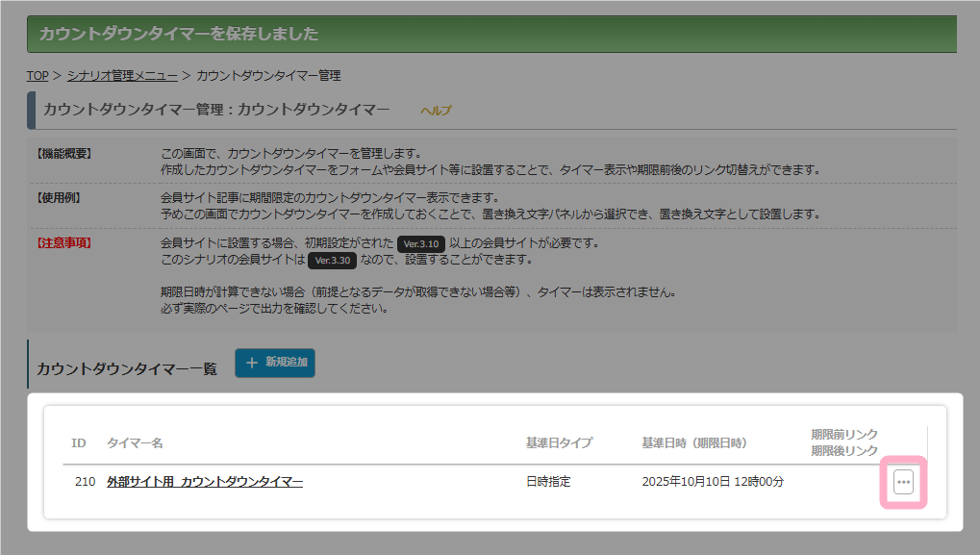Go to TOP via breadcrumb
This screenshot has height=555, width=980.
[38, 75]
